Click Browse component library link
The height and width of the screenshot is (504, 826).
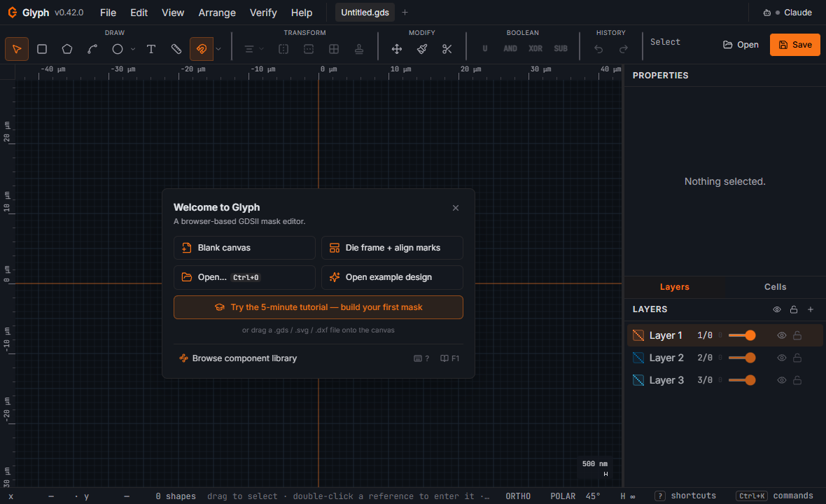pos(238,358)
